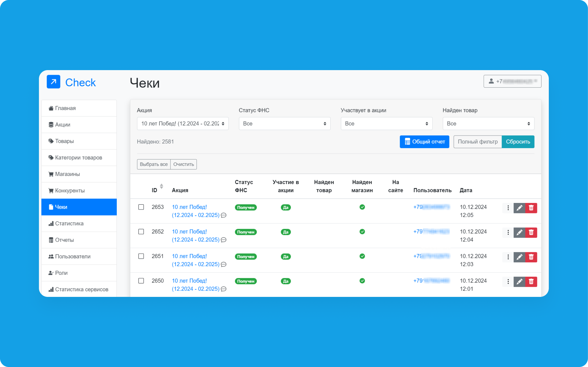Click edit pencil icon for receipt 2653

[519, 208]
